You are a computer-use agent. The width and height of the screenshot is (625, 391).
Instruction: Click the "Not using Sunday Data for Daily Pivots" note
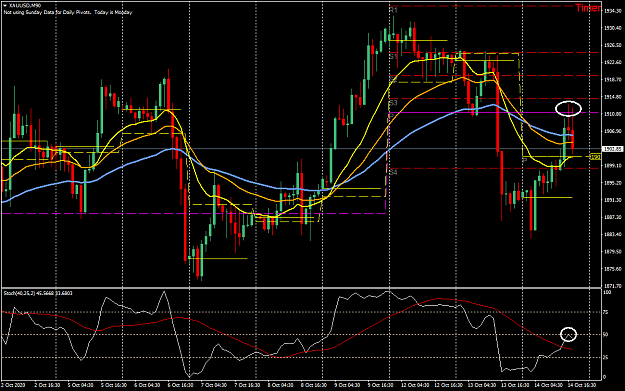tap(47, 12)
